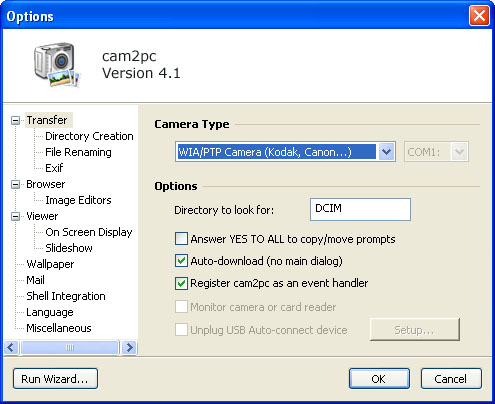Click the Cancel button
Image resolution: width=495 pixels, height=404 pixels.
(x=451, y=379)
